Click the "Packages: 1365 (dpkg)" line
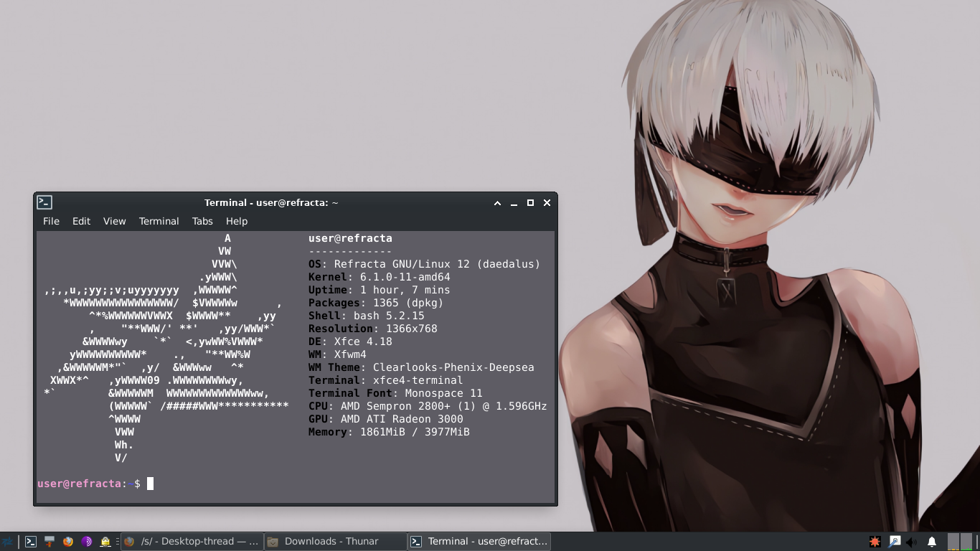 tap(376, 303)
